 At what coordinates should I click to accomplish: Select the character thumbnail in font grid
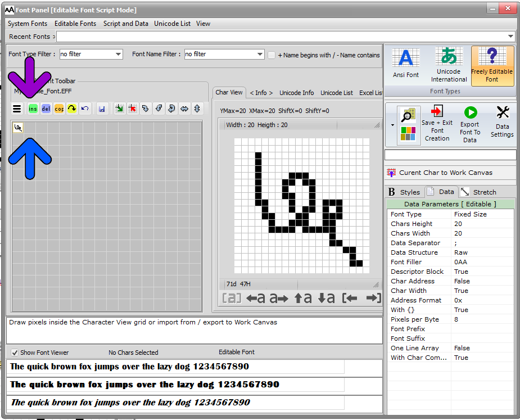tap(18, 128)
